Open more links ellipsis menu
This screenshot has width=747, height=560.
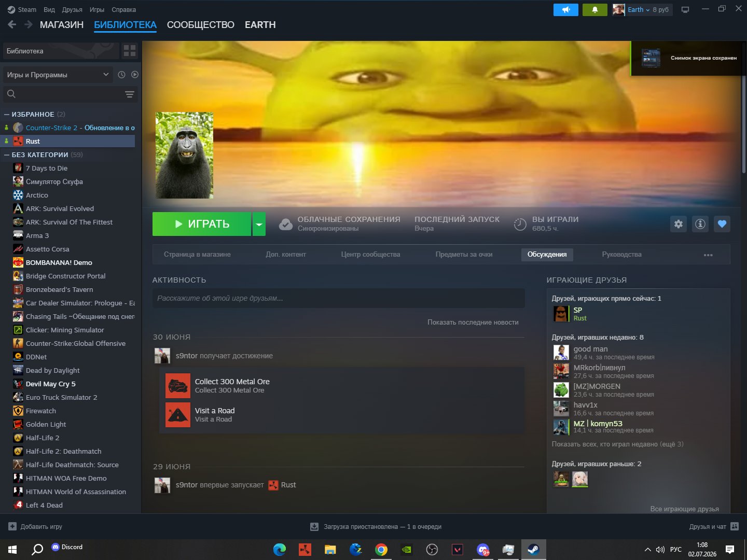point(708,255)
